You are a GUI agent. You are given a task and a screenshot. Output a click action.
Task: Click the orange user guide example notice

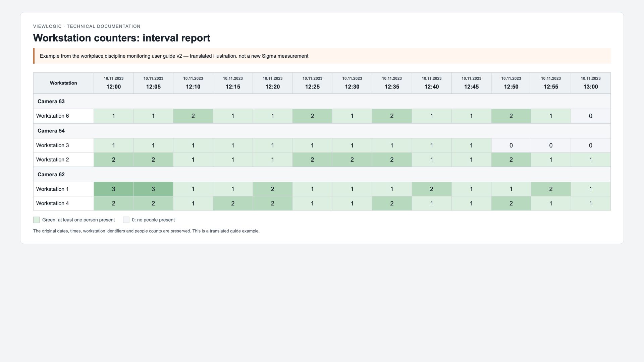pos(322,56)
